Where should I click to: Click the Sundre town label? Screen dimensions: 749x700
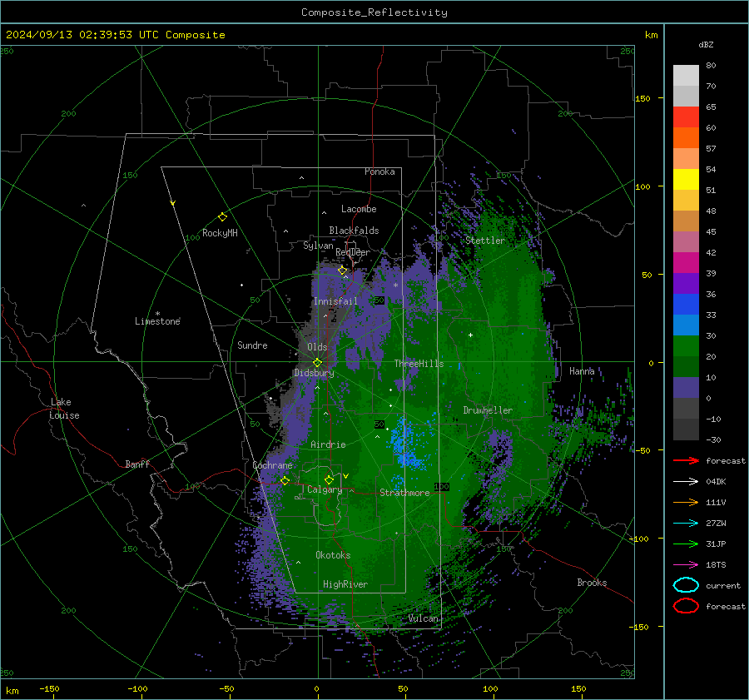[x=252, y=345]
